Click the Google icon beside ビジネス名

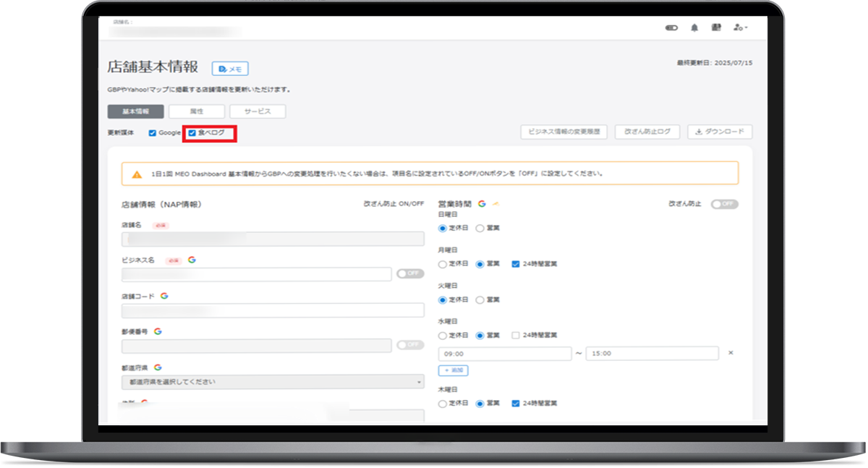point(192,260)
